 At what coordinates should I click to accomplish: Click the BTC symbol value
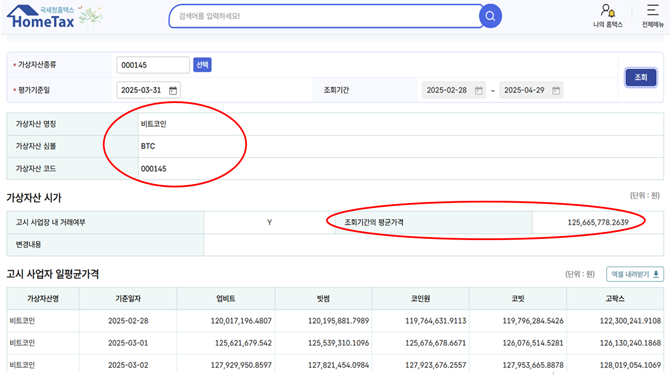point(148,146)
